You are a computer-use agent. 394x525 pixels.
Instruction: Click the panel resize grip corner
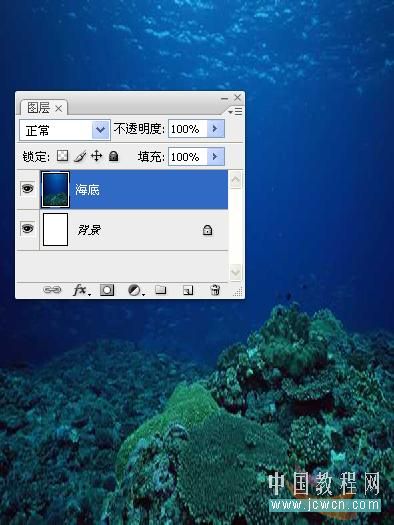238,292
